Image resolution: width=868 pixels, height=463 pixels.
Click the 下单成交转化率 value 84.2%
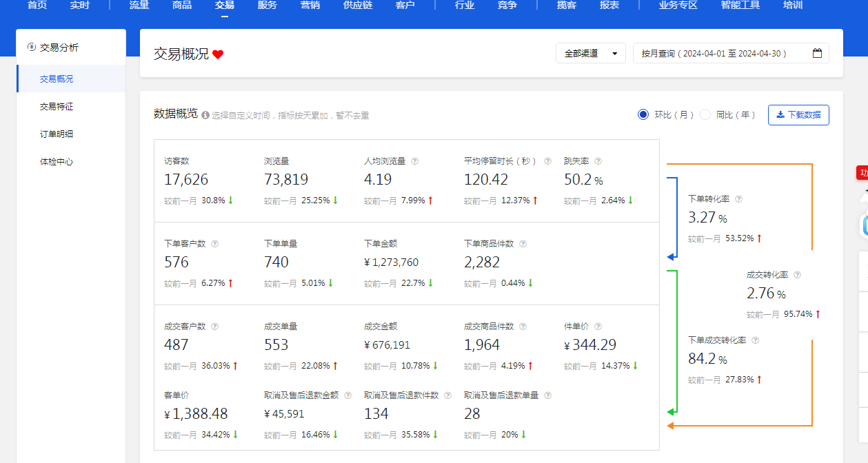point(707,359)
